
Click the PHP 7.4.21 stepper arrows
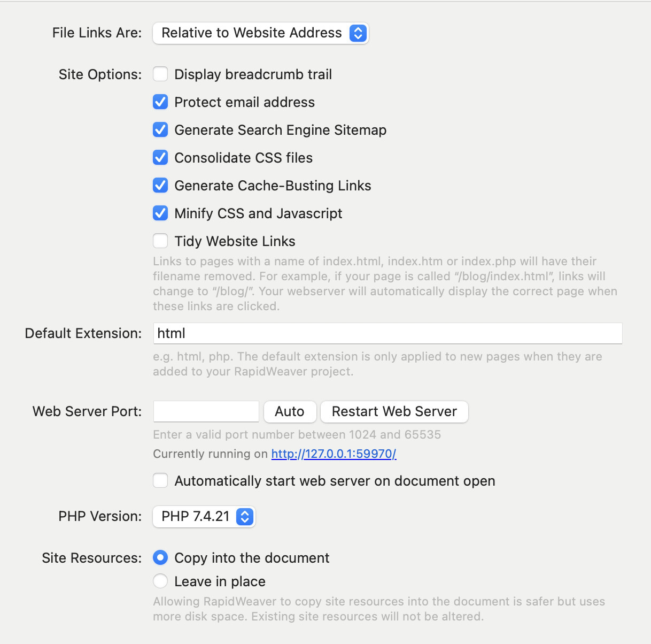point(244,516)
